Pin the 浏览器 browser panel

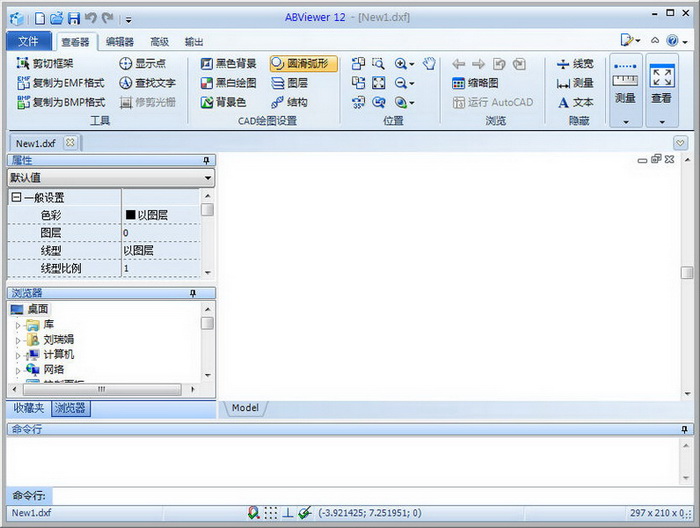coord(193,293)
